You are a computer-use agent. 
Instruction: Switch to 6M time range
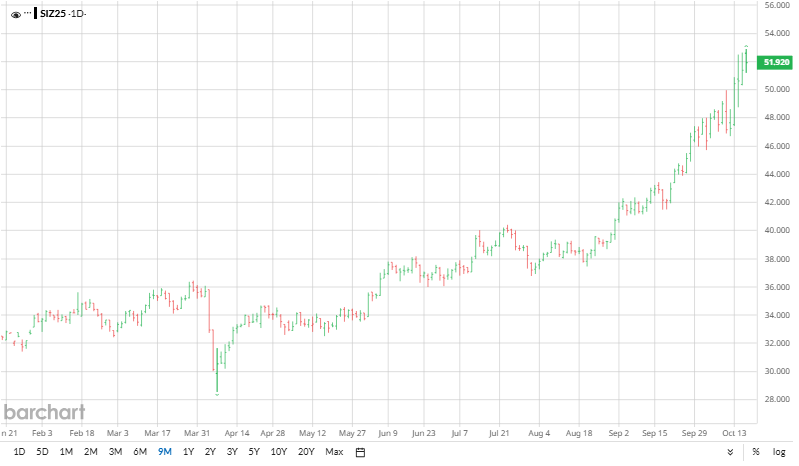pyautogui.click(x=140, y=452)
